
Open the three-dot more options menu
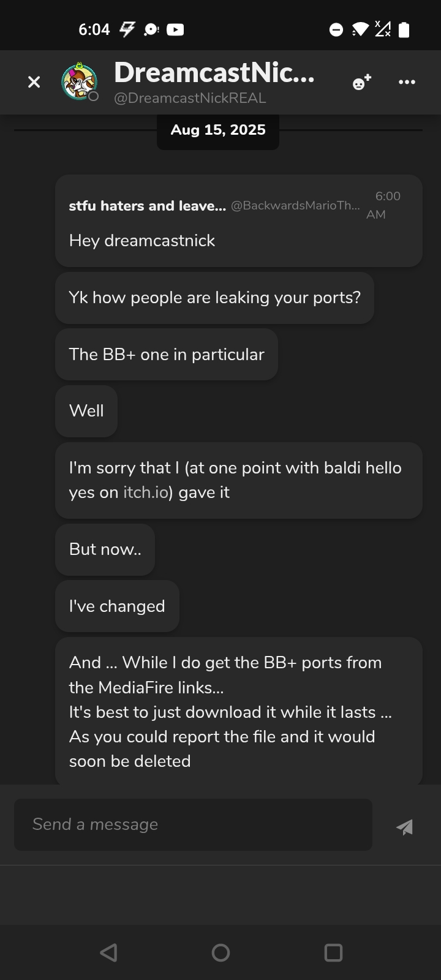coord(407,82)
